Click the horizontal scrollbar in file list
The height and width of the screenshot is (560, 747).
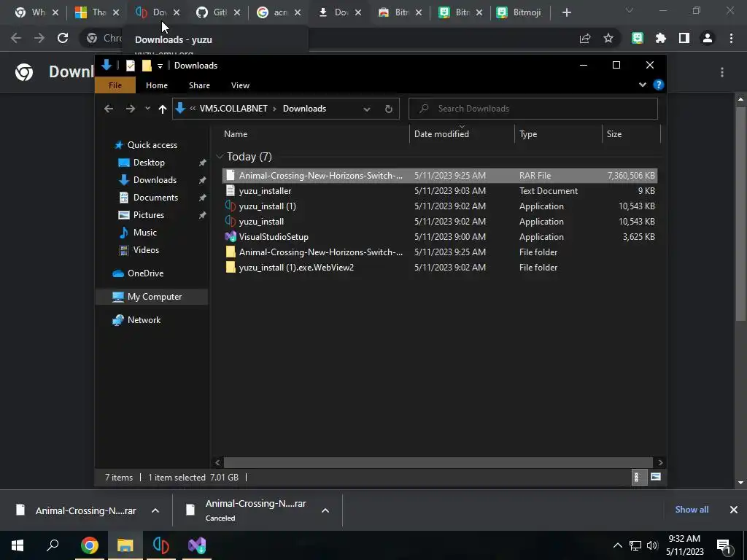pos(438,462)
